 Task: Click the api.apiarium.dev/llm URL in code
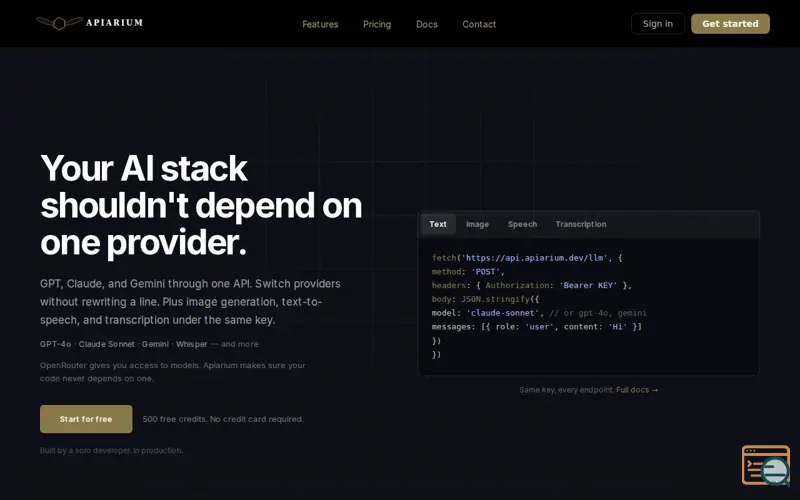click(x=535, y=258)
